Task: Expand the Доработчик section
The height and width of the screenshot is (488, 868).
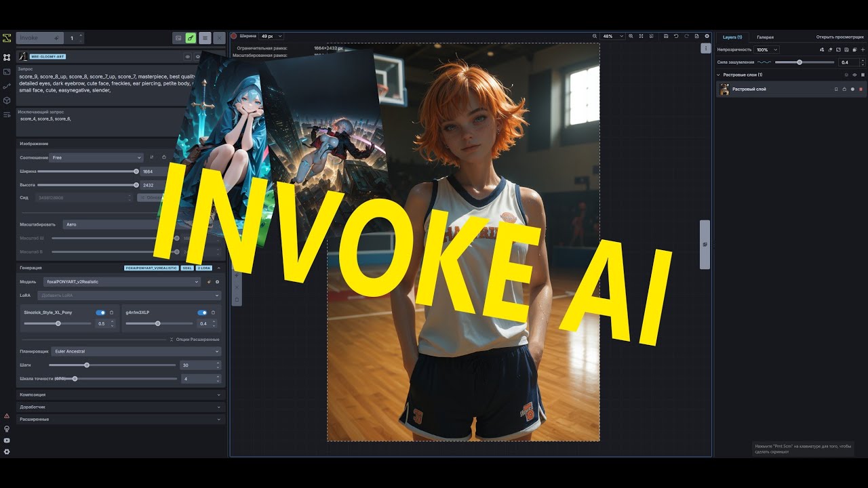Action: (x=121, y=407)
